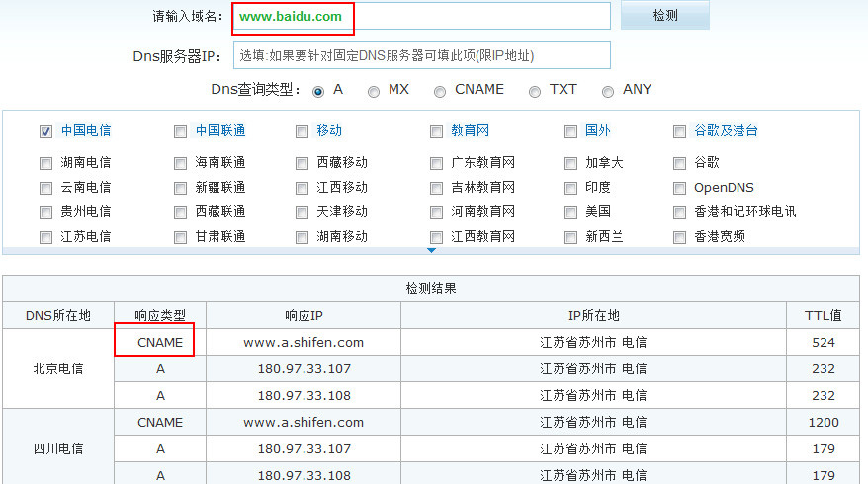Select the 天津移动 checkbox
The width and height of the screenshot is (868, 484).
click(303, 212)
